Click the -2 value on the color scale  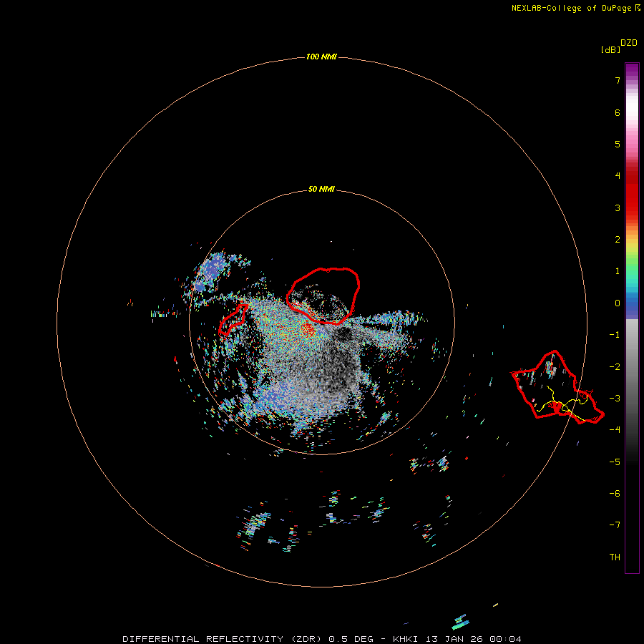pos(615,367)
